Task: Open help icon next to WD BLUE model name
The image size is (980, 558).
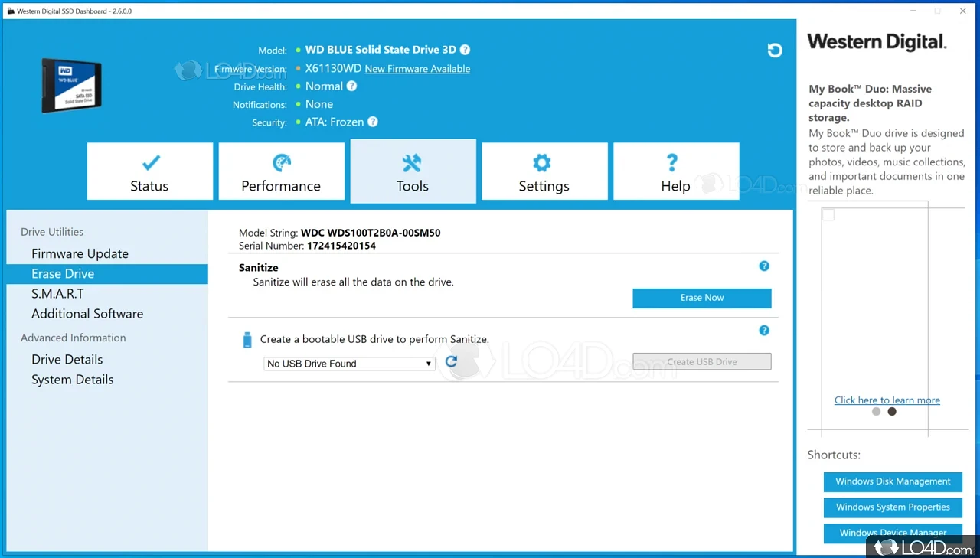Action: [x=465, y=50]
